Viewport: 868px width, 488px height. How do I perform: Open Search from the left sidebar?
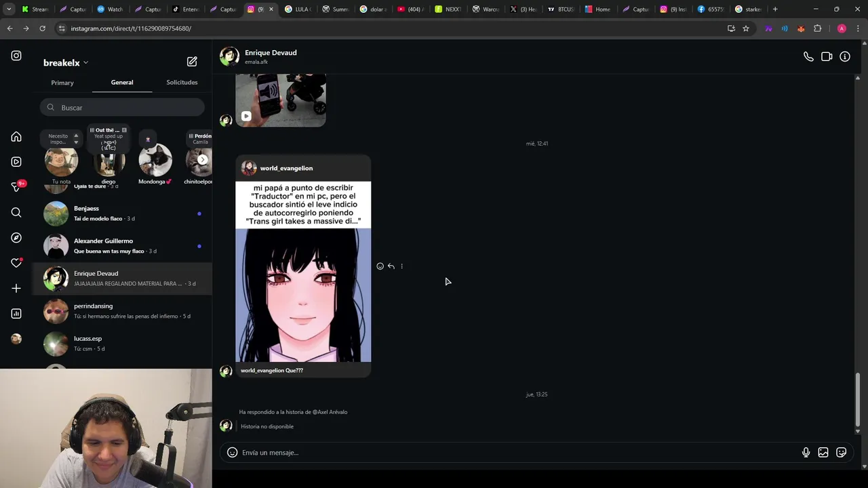(x=16, y=213)
